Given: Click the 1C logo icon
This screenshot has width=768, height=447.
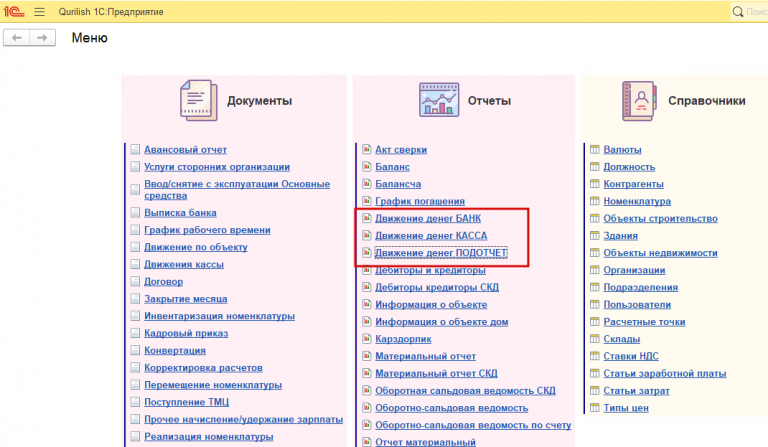Looking at the screenshot, I should [14, 11].
